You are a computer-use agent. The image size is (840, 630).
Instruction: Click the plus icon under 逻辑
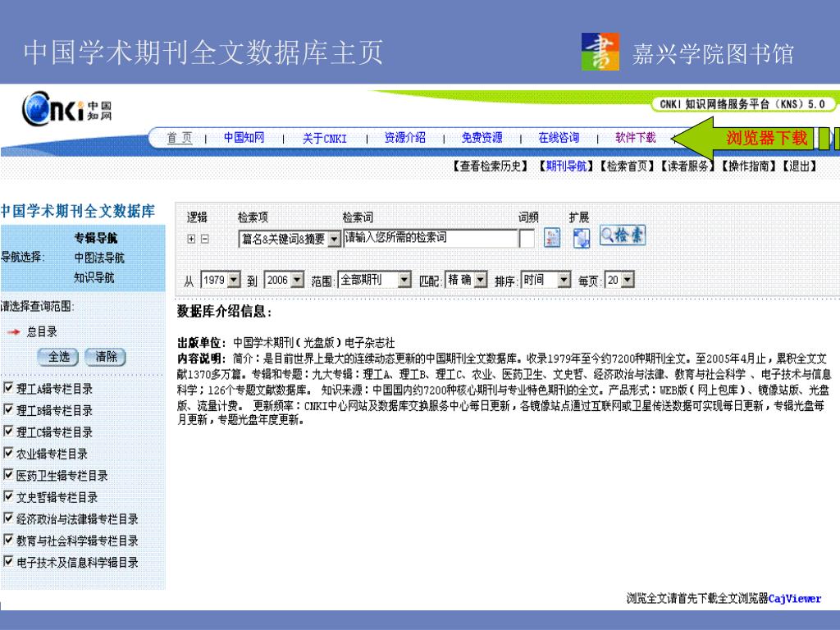[191, 239]
